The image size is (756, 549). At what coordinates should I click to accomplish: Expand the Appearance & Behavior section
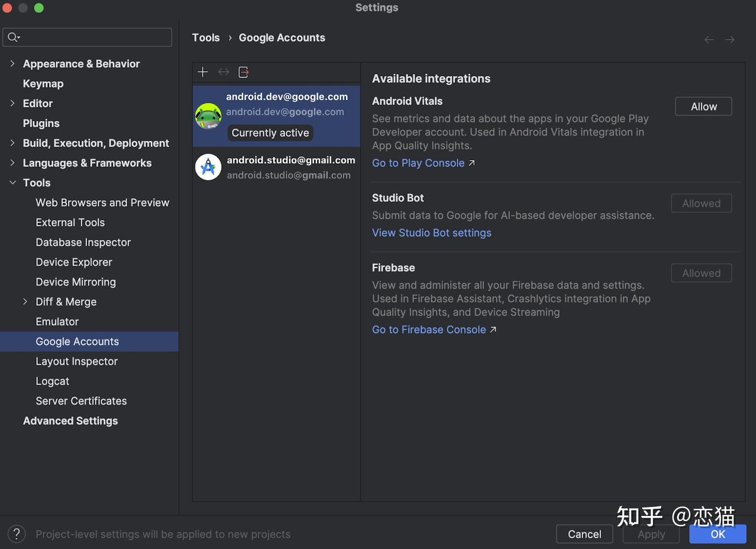12,64
